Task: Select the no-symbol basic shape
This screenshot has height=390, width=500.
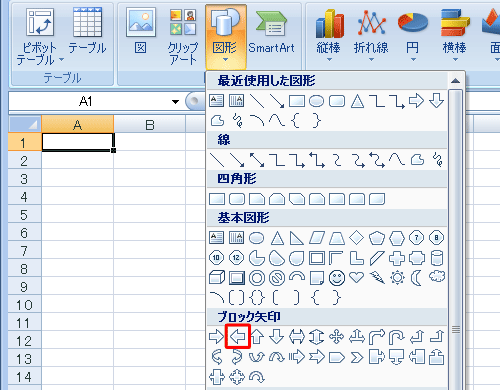Action: (x=277, y=278)
